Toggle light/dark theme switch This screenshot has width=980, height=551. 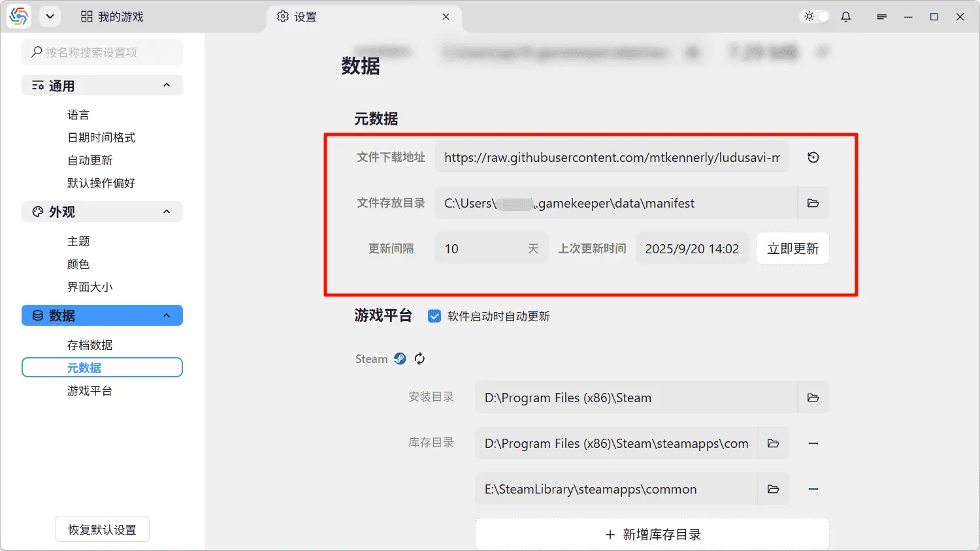(815, 17)
